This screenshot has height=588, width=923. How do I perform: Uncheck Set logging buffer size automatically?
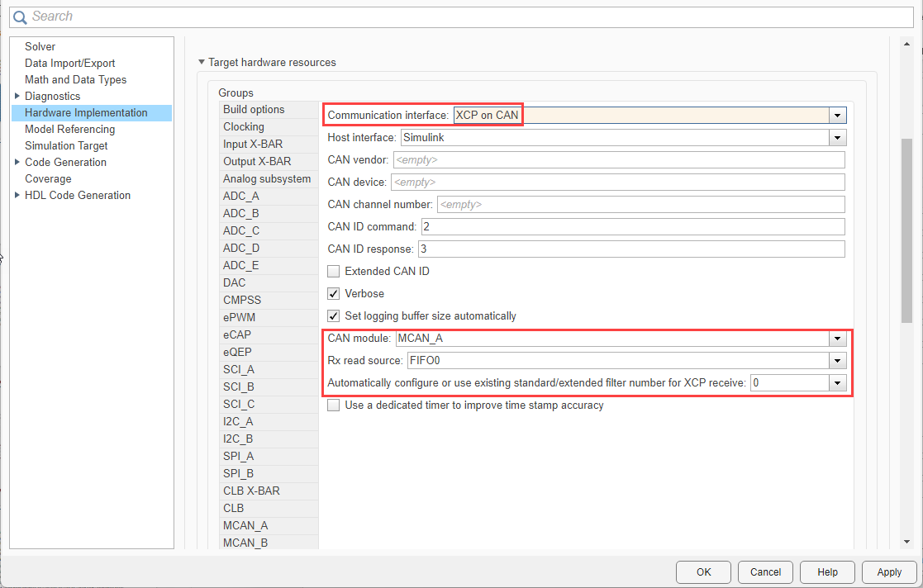[333, 315]
